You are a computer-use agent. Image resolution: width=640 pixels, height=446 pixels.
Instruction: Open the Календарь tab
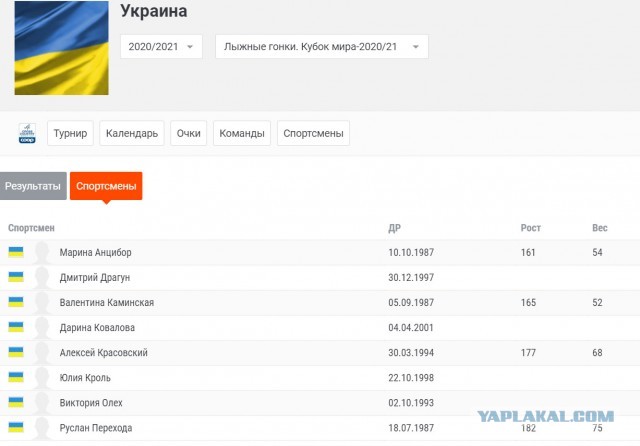[x=132, y=133]
